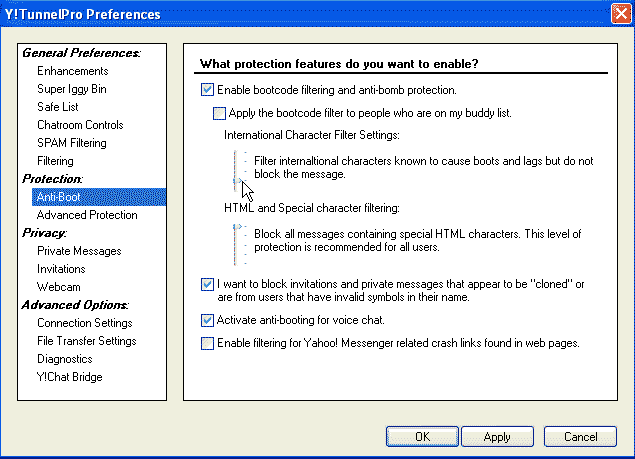Viewport: 635px width, 459px height.
Task: Select File Transfer Settings
Action: coord(87,341)
